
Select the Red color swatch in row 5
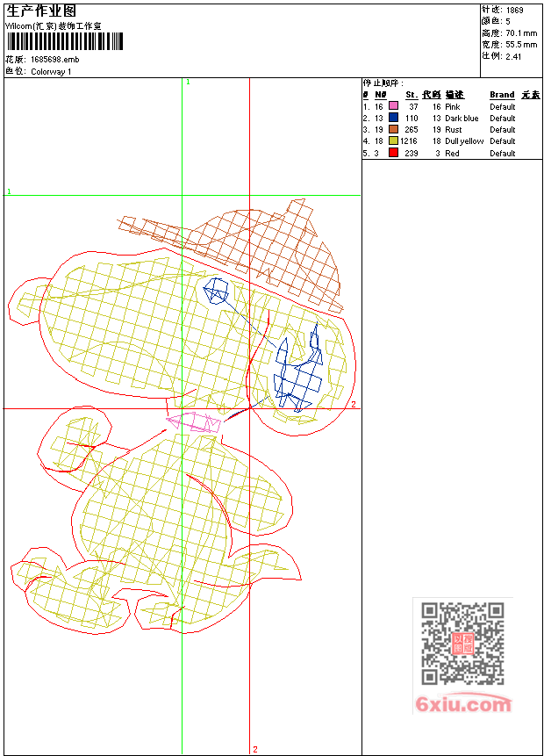tap(394, 153)
